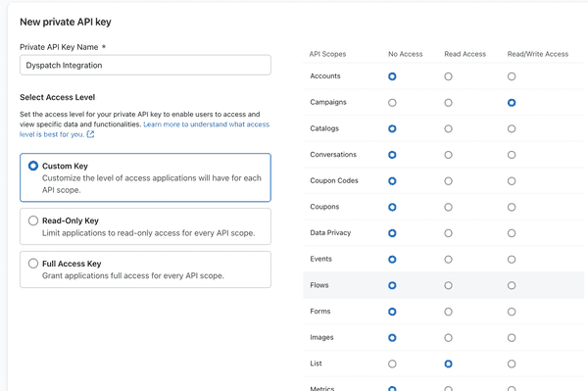
Task: Grant Read/Write Access for Forms
Action: click(x=512, y=312)
